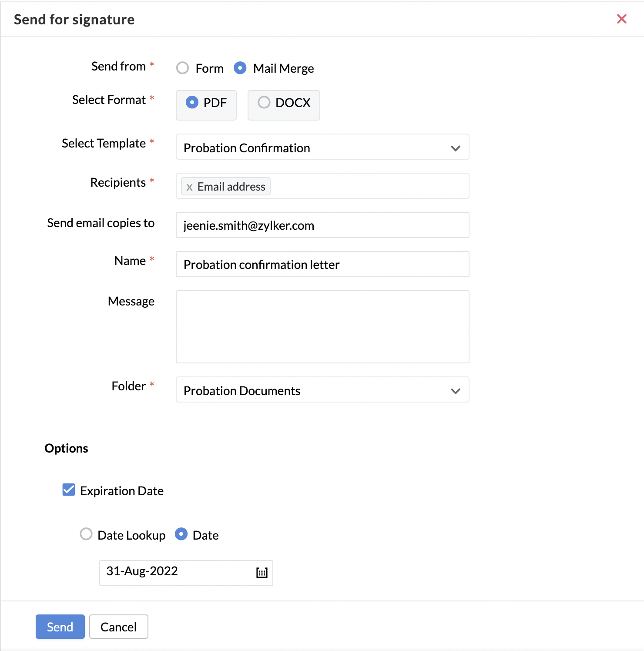Remove the Email address recipient tag

pos(189,187)
